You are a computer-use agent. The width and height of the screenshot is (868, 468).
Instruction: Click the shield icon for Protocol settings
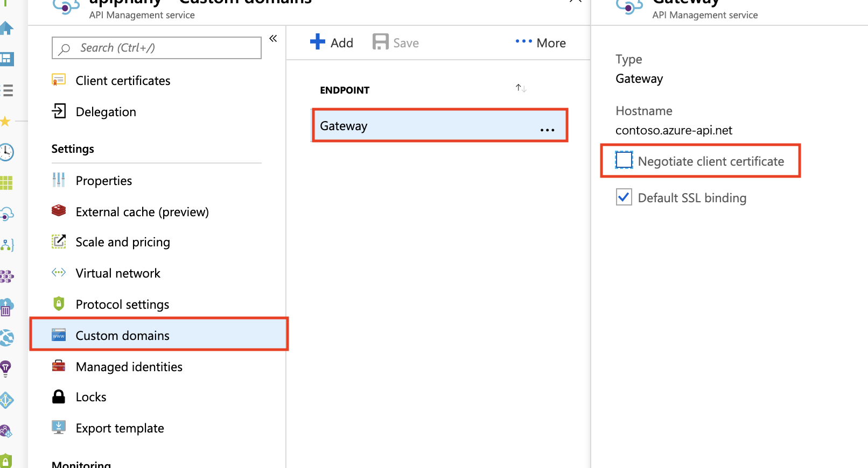[59, 304]
